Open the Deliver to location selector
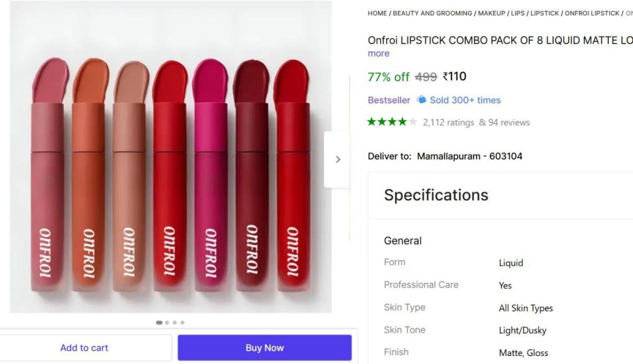 (469, 156)
